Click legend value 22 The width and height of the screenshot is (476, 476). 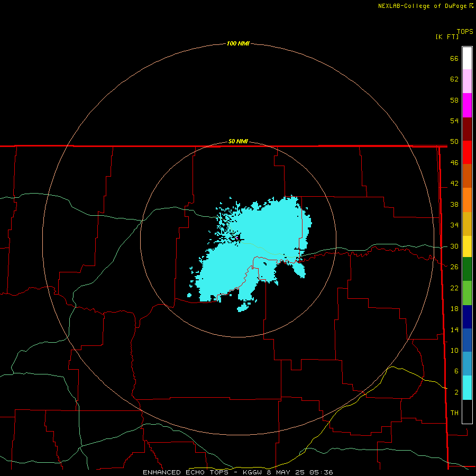coord(454,288)
